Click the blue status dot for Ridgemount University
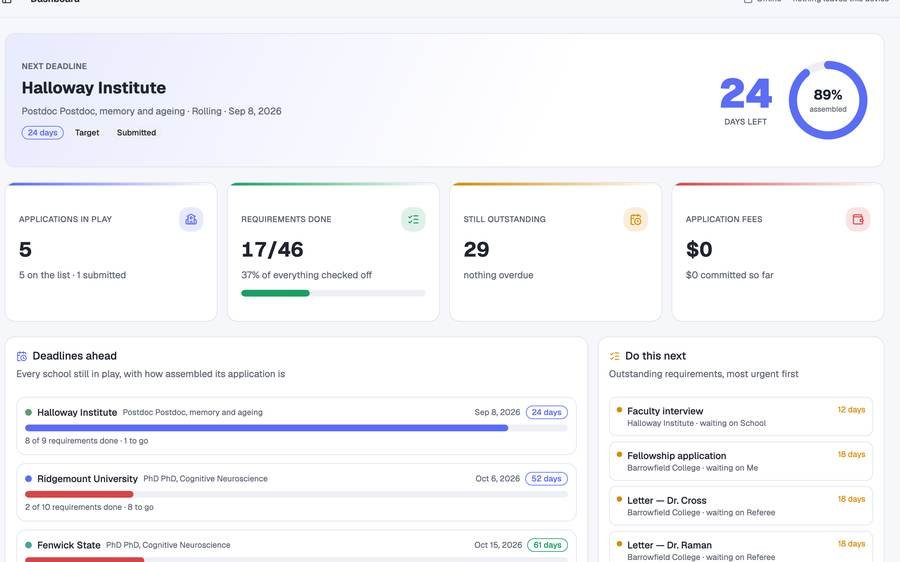The image size is (900, 562). [28, 479]
